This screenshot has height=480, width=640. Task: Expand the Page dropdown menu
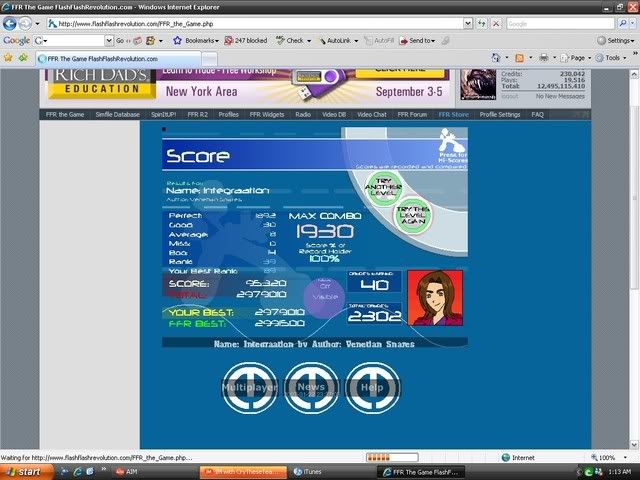574,58
